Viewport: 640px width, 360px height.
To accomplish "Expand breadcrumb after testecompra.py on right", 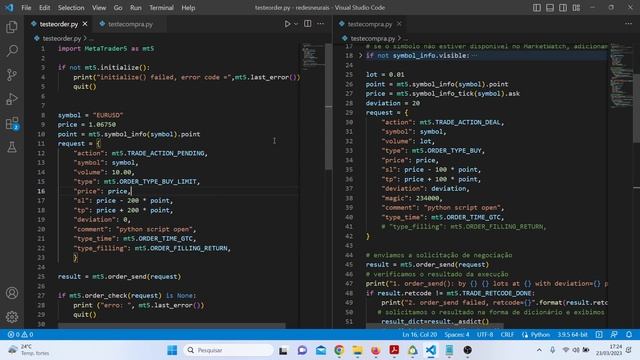I will tap(405, 38).
